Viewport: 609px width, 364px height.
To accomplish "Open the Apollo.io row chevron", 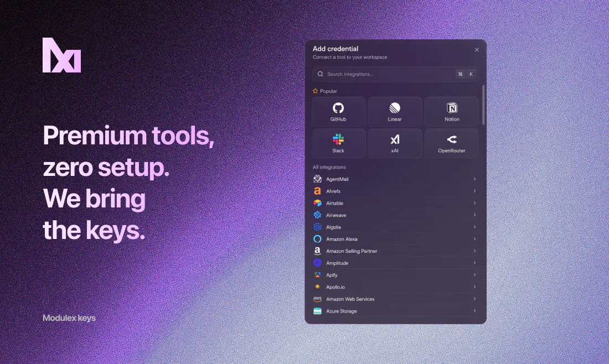I will tap(474, 287).
